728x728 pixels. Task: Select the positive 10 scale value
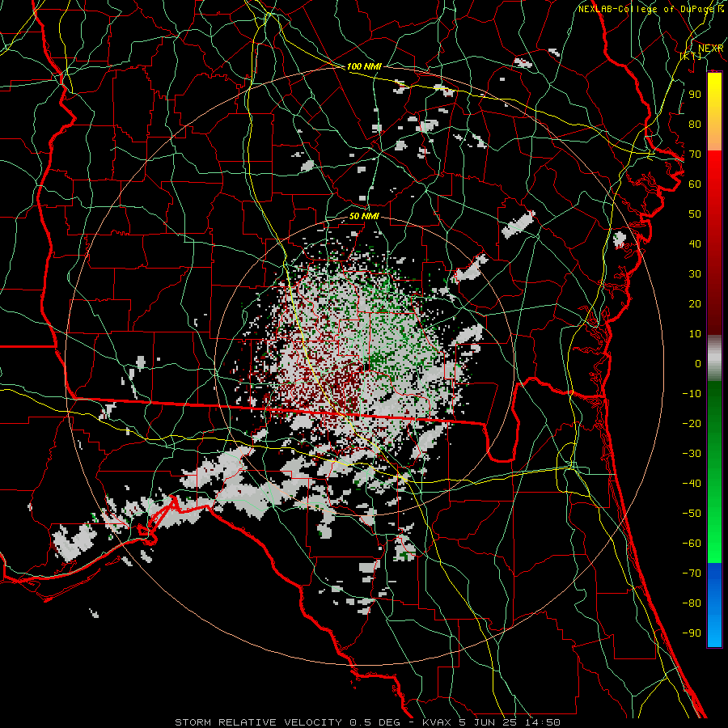pos(695,334)
